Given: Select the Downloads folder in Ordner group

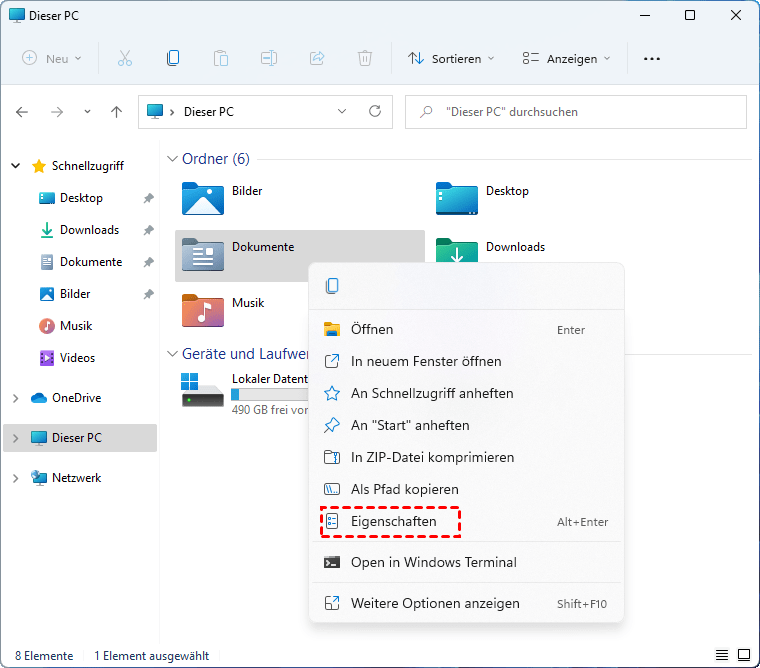Looking at the screenshot, I should [x=457, y=250].
